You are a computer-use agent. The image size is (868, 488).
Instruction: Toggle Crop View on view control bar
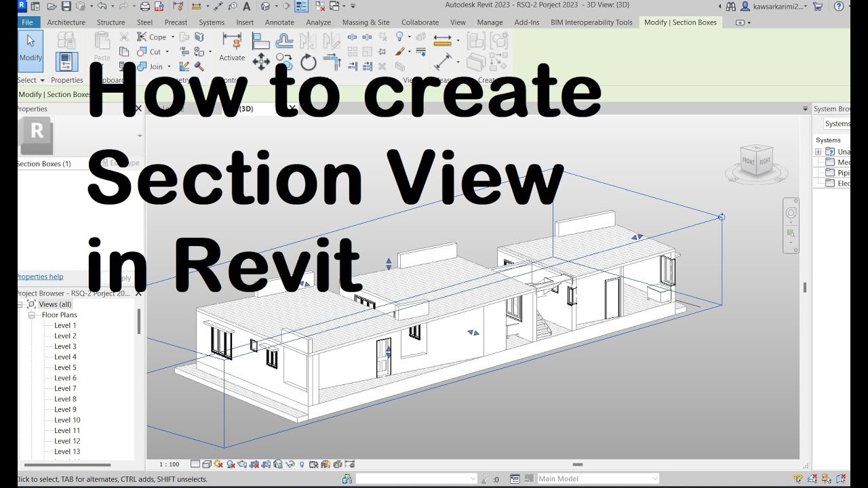[x=254, y=464]
